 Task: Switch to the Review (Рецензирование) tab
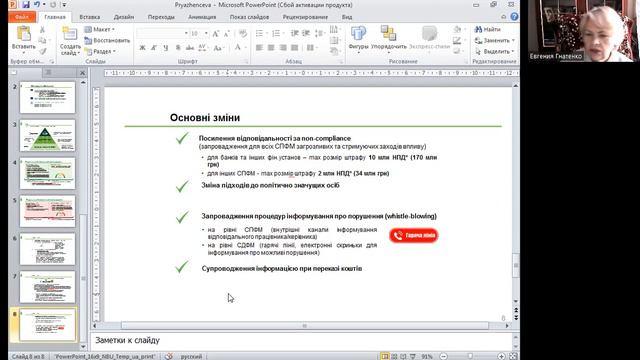[305, 17]
